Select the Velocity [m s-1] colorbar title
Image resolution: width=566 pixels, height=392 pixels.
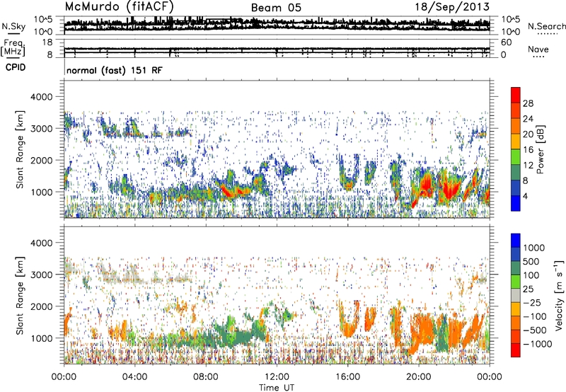(559, 295)
